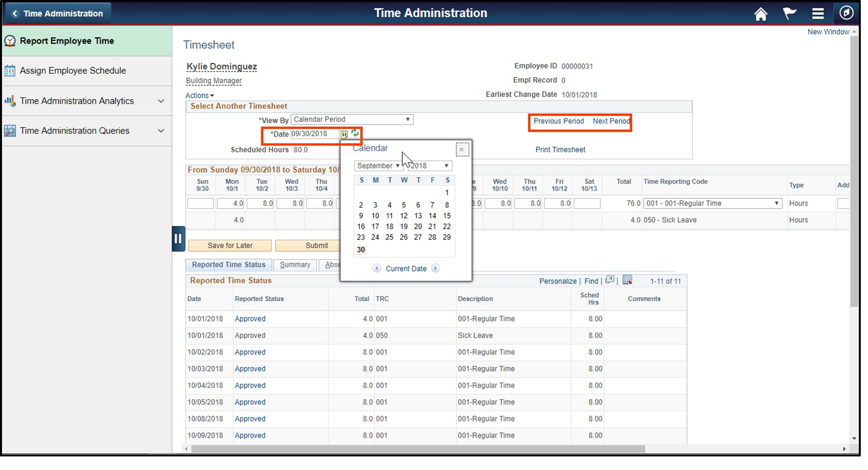The width and height of the screenshot is (868, 470).
Task: Switch to the Summary tab
Action: coord(295,265)
